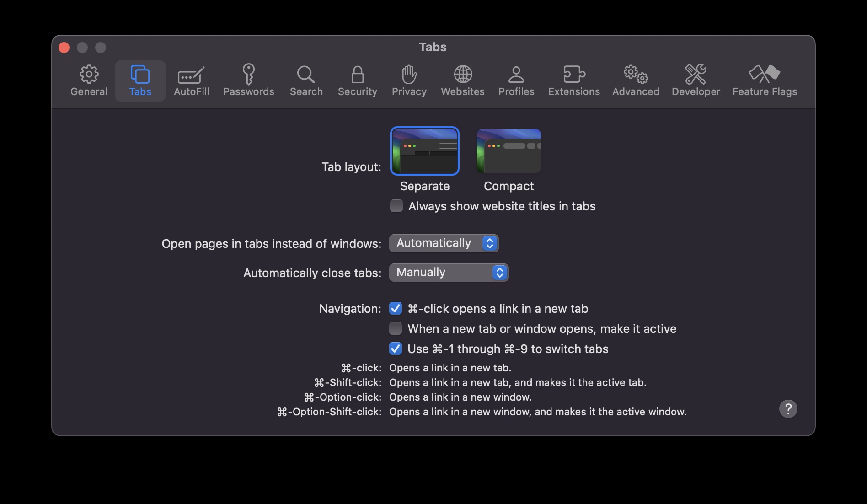Switch to Search settings pane
Viewport: 867px width, 504px height.
tap(306, 81)
